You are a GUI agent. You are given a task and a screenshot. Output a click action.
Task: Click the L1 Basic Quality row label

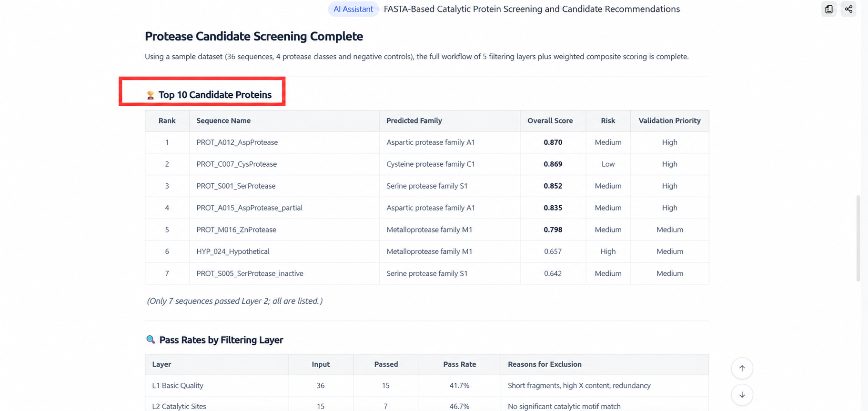178,386
